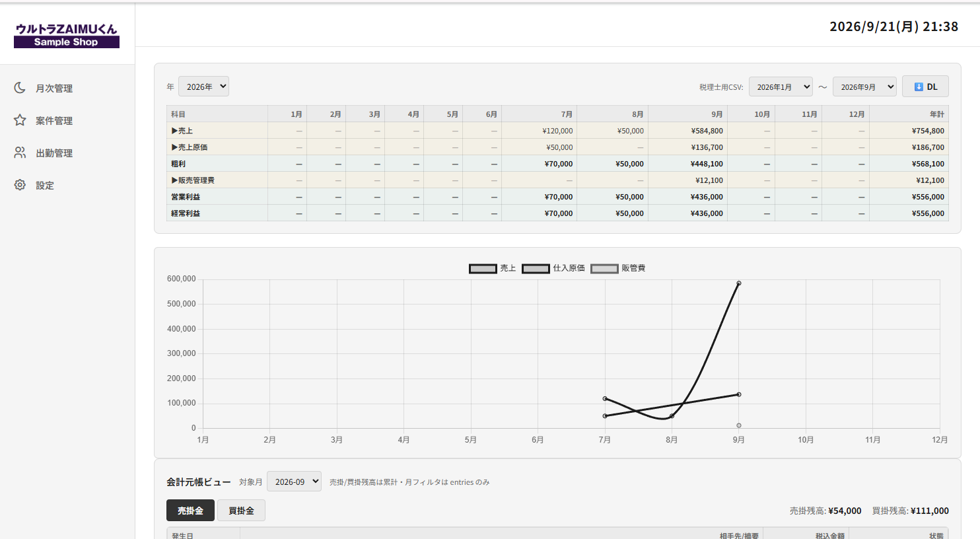Click the moon icon for 月次管理
Image resolution: width=980 pixels, height=539 pixels.
pos(20,88)
